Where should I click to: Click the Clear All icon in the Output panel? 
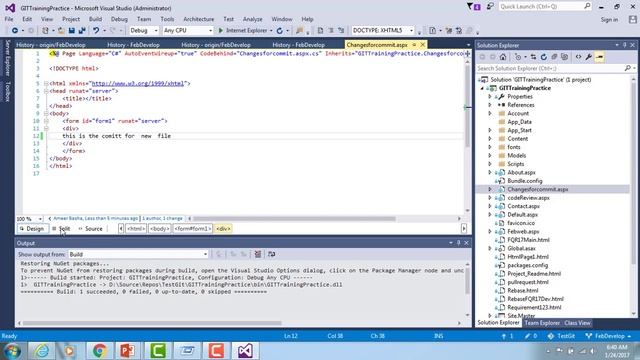click(258, 254)
